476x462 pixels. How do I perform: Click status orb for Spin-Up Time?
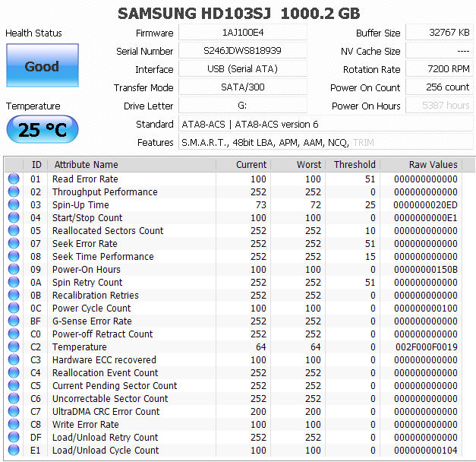[x=14, y=204]
